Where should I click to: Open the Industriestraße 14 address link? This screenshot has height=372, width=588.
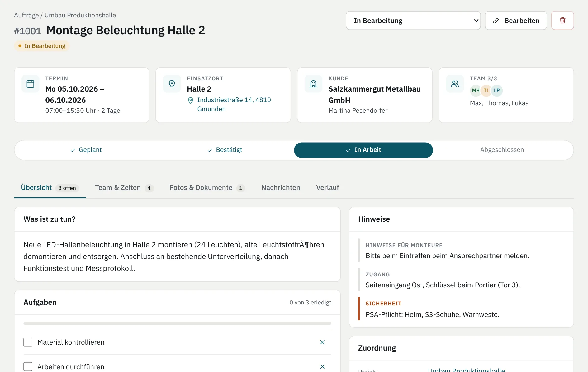234,105
